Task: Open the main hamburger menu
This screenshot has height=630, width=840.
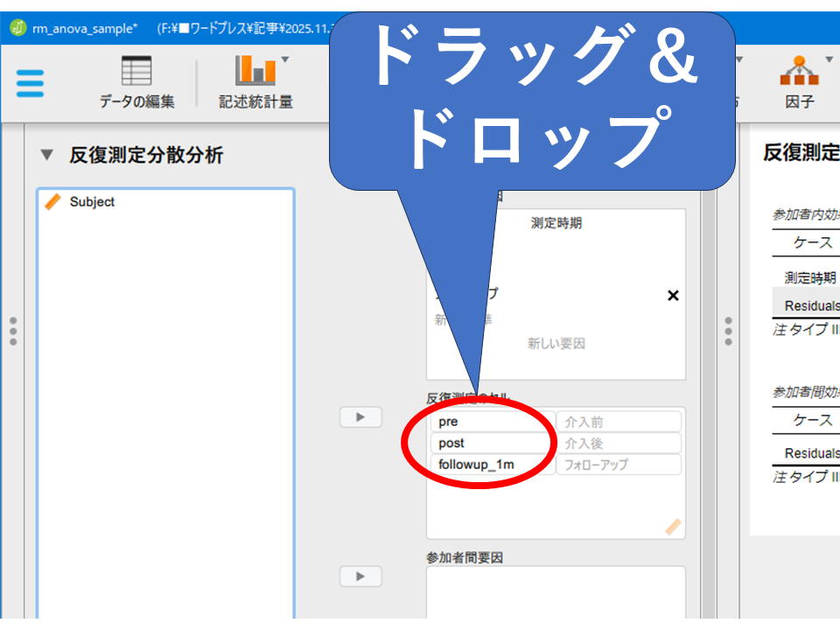Action: (x=30, y=82)
